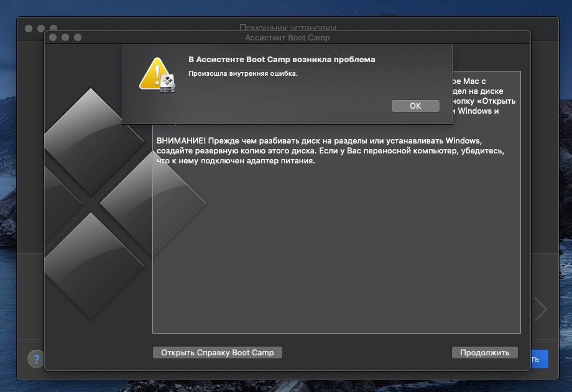The height and width of the screenshot is (392, 572).
Task: Click the error heading about Boot Camp problem
Action: (x=282, y=60)
